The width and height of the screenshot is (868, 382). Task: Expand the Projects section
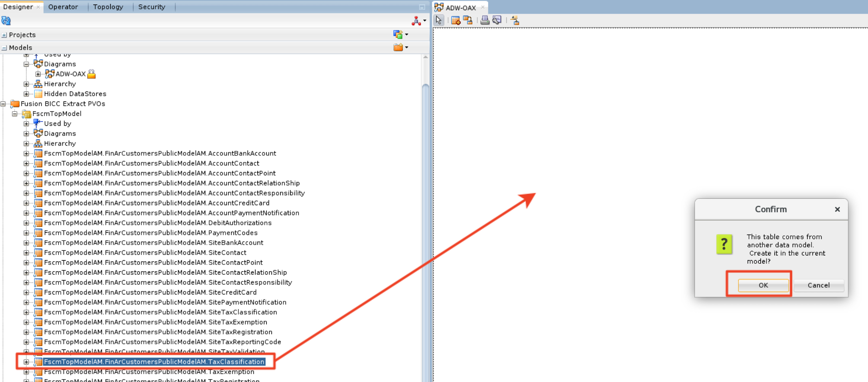[4, 35]
